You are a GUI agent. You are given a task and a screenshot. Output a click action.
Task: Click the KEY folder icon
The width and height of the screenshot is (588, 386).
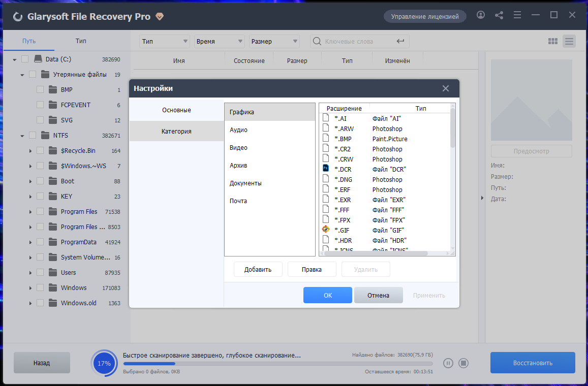coord(53,196)
